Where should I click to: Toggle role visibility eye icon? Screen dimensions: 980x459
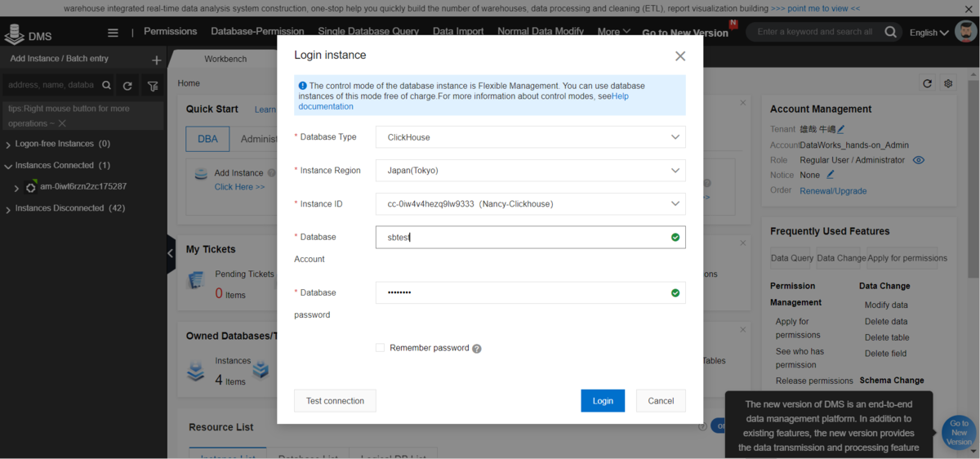pyautogui.click(x=919, y=160)
